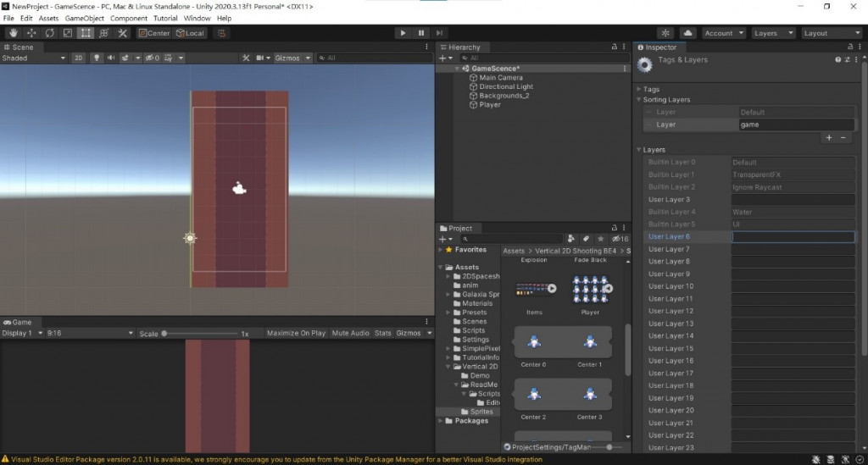Click the favorite star icon in Project
868x465 pixels.
pos(601,239)
